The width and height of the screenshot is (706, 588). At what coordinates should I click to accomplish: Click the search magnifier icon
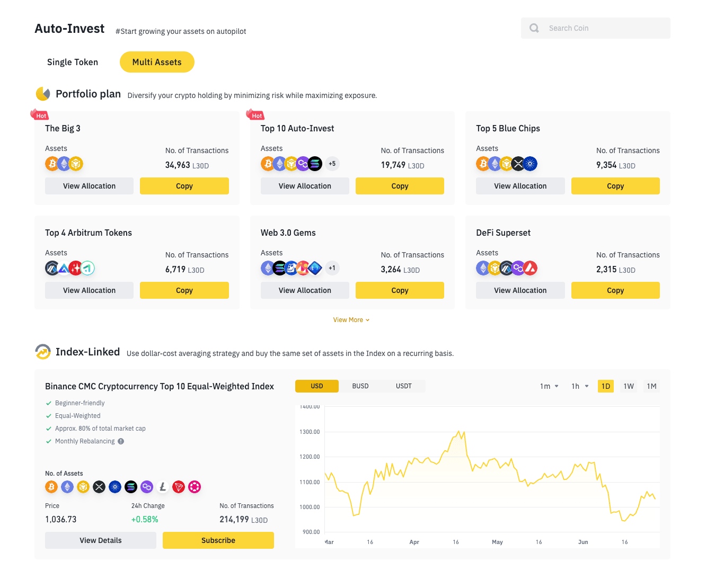pyautogui.click(x=534, y=28)
